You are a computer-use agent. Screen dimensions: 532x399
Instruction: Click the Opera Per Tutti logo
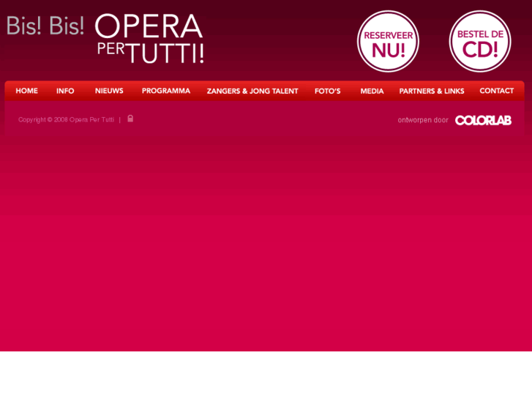pos(149,39)
